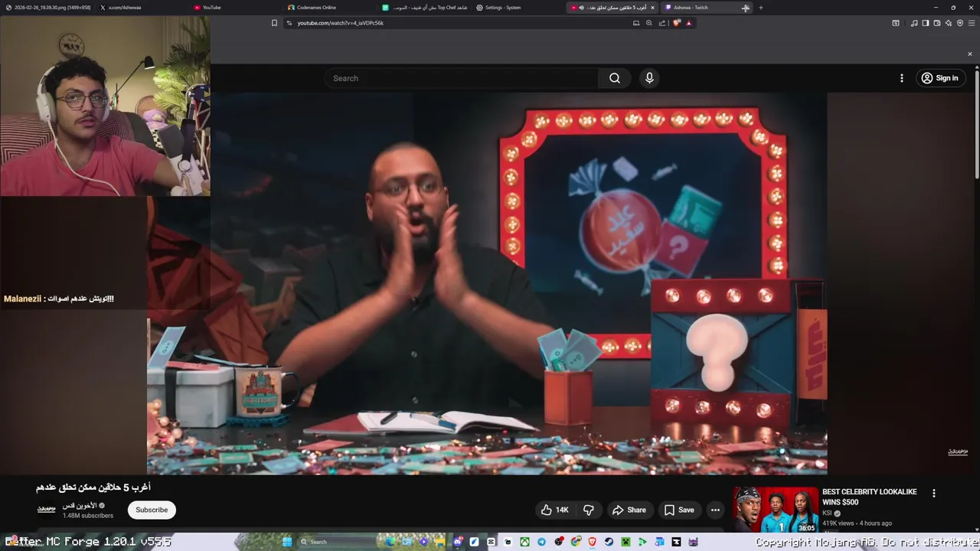980x551 pixels.
Task: Switch to the Settings - System tab
Action: [518, 8]
